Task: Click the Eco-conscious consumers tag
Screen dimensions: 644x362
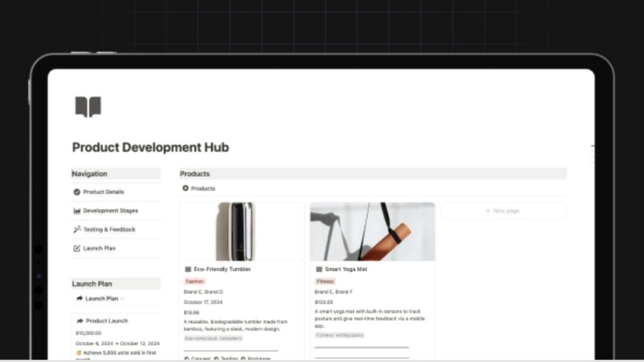Action: 214,339
